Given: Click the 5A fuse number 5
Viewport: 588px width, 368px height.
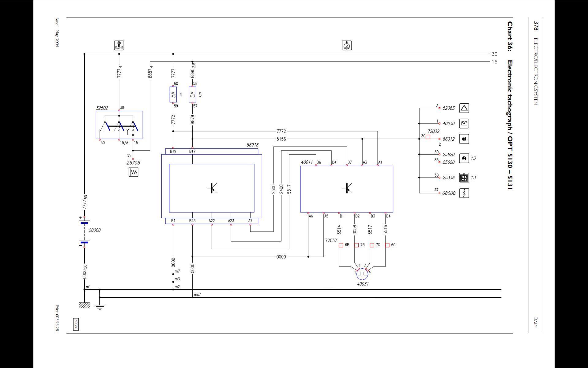Looking at the screenshot, I should [x=192, y=94].
